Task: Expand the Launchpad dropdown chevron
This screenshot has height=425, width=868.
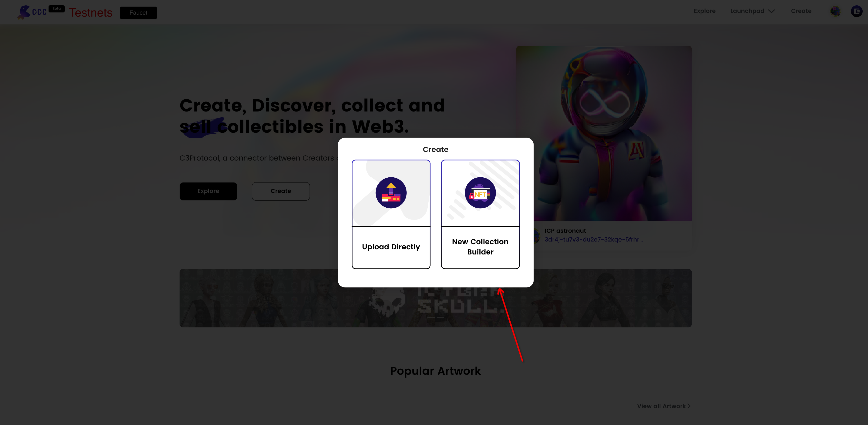Action: point(772,11)
